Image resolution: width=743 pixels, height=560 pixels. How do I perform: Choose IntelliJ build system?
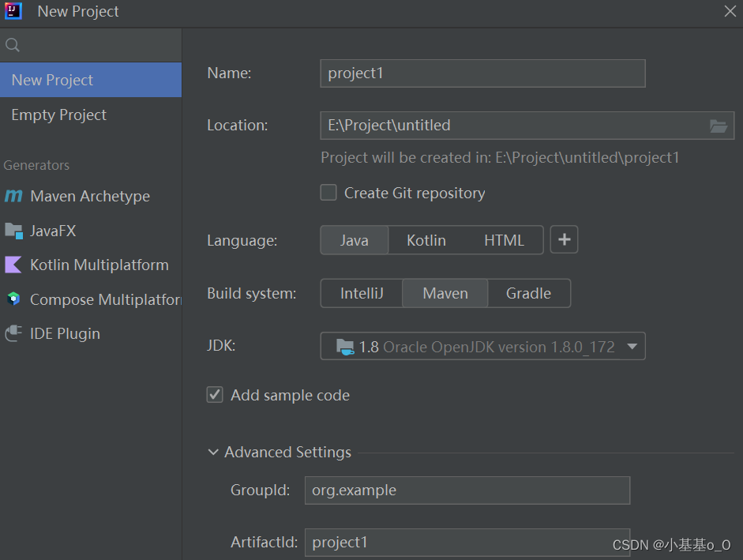[362, 294]
